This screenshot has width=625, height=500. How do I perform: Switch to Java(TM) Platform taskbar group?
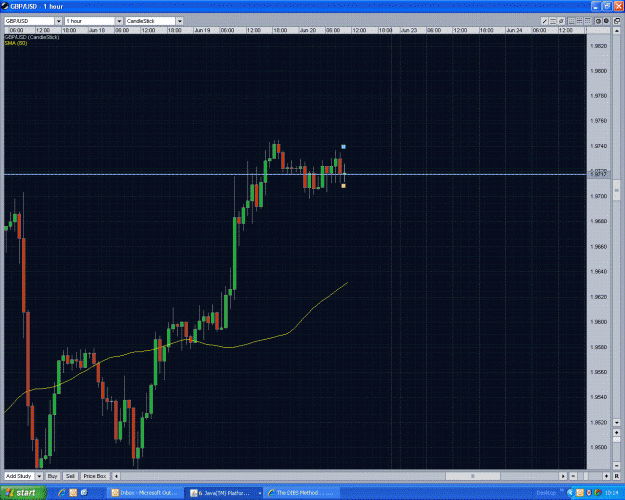[225, 493]
